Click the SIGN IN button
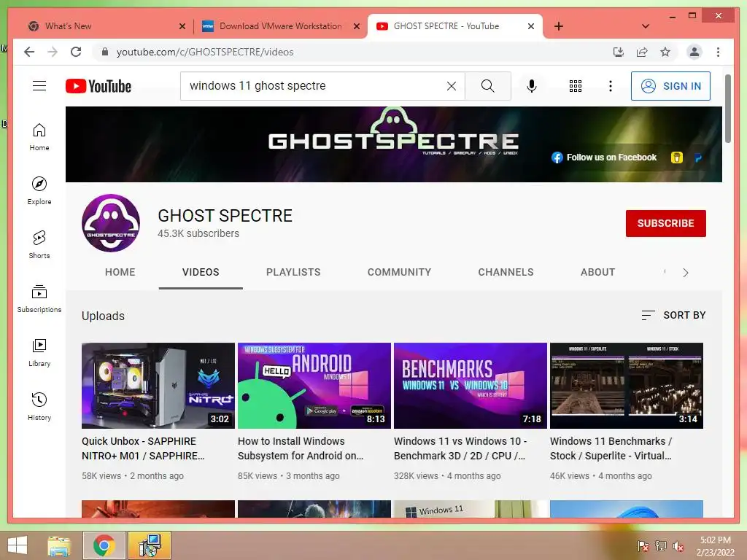747x560 pixels. (670, 86)
